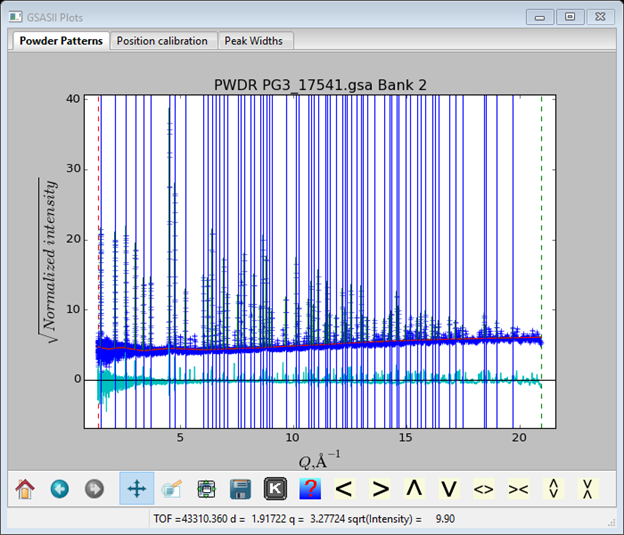Shift plot down with v arrow button

449,489
